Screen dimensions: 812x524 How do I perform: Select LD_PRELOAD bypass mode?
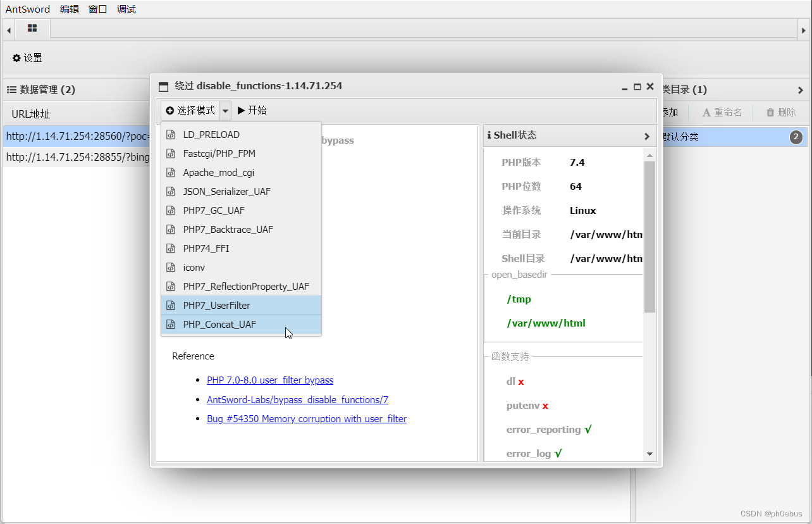(241, 134)
